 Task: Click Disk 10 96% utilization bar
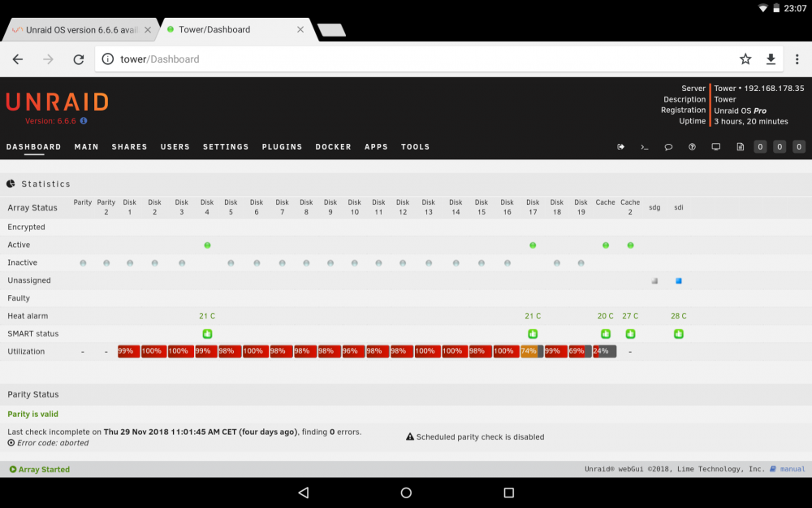[x=354, y=351]
